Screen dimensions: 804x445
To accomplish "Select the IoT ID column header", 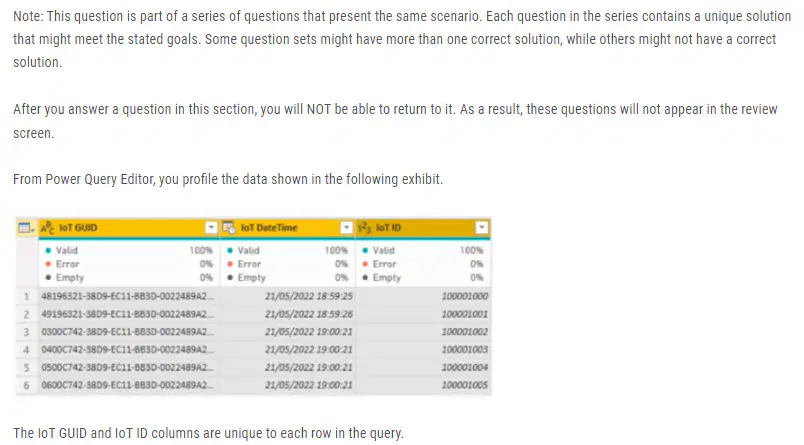I will point(423,228).
